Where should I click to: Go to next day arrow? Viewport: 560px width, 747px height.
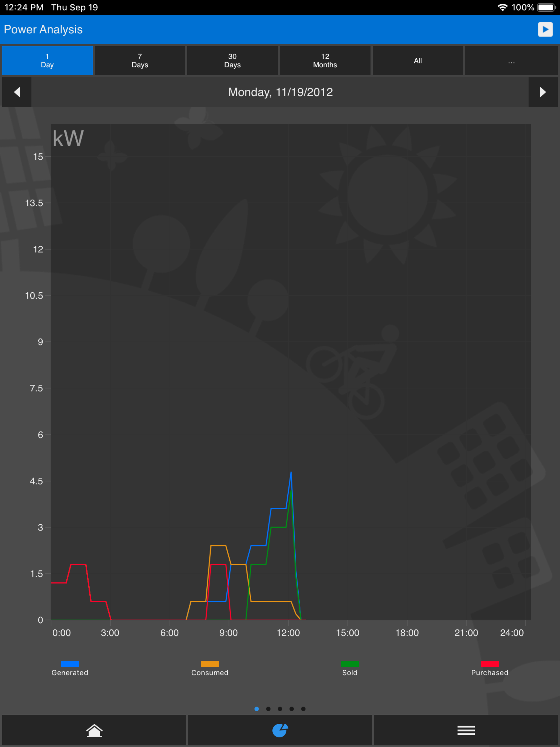pos(543,92)
